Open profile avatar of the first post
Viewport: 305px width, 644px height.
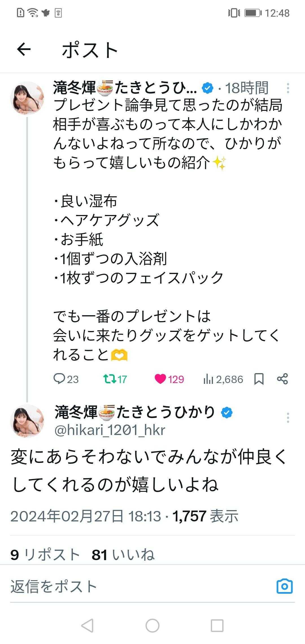27,98
